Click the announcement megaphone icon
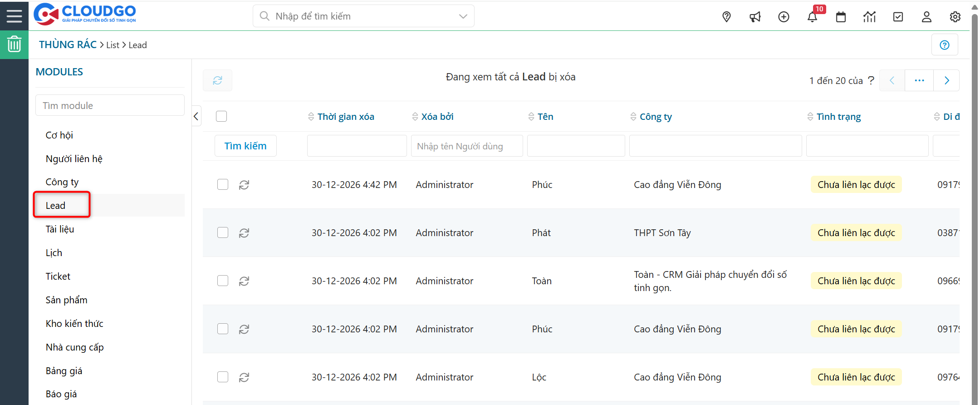This screenshot has width=980, height=405. pos(755,17)
